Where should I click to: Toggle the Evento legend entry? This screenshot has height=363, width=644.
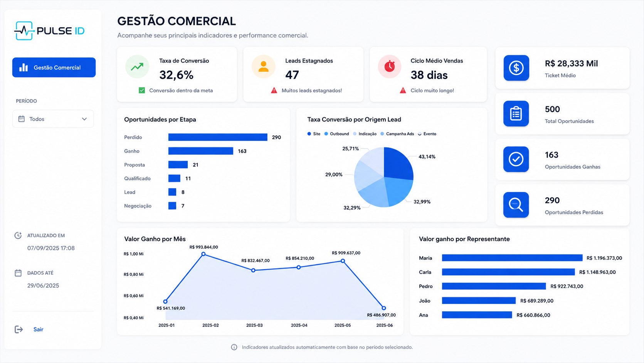coord(427,134)
